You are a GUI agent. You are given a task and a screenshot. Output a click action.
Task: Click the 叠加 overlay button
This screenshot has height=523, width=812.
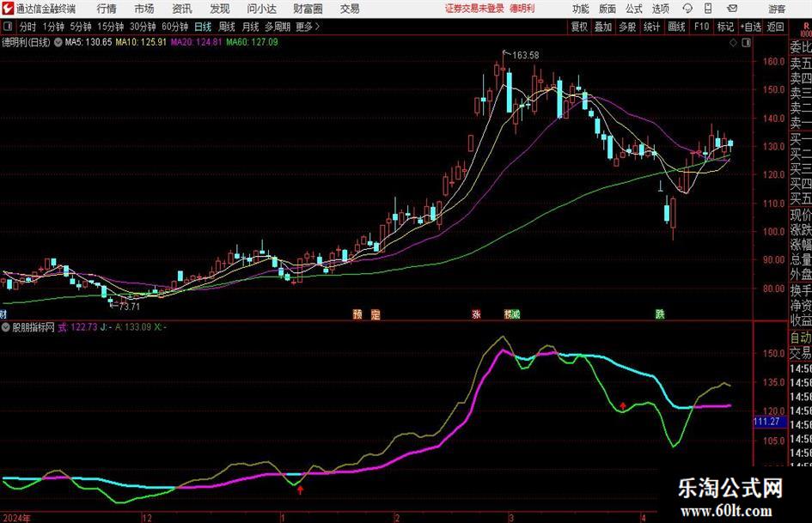(x=603, y=27)
